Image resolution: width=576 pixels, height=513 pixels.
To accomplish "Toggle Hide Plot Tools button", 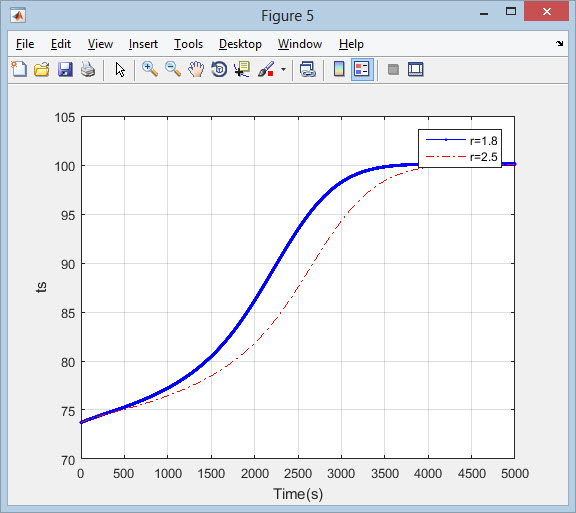I will [x=393, y=69].
